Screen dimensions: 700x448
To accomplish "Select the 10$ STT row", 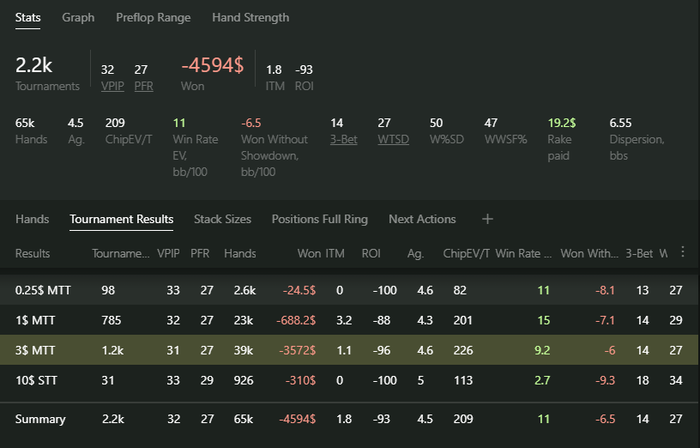I will tap(350, 381).
